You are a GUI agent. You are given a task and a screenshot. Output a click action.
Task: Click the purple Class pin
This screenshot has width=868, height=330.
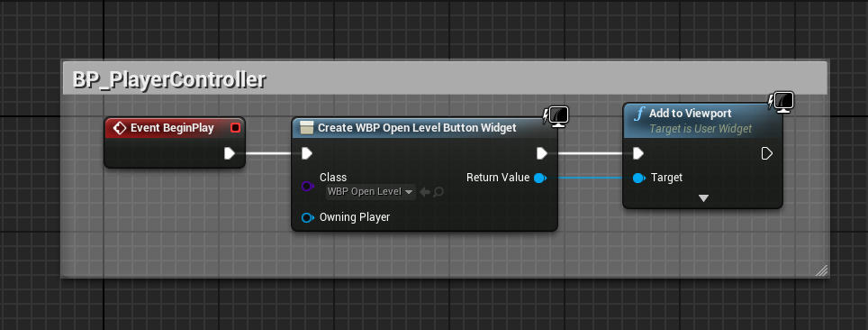tap(307, 187)
